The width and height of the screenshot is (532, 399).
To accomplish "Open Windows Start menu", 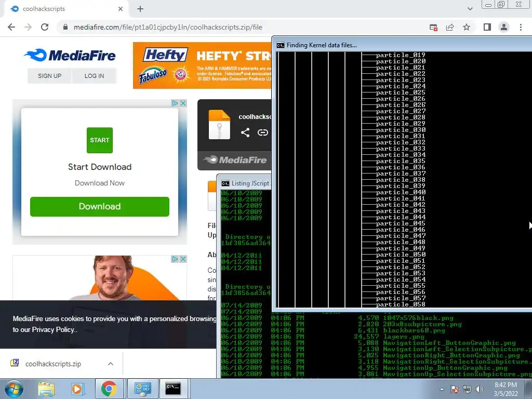I will coord(14,389).
